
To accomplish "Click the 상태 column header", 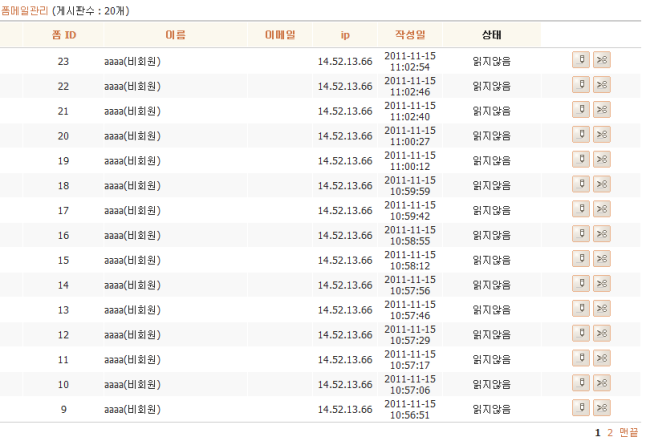I will [x=491, y=35].
